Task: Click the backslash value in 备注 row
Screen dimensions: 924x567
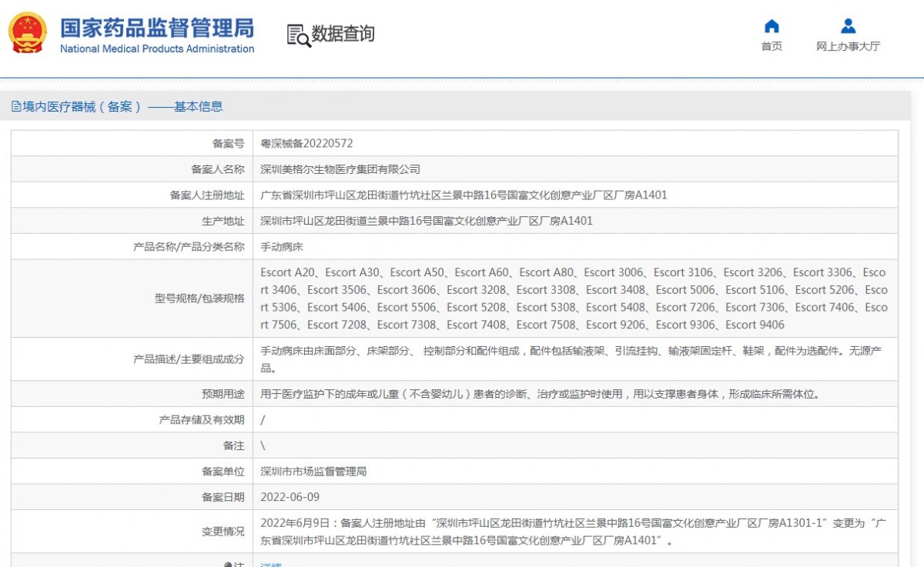Action: click(263, 445)
